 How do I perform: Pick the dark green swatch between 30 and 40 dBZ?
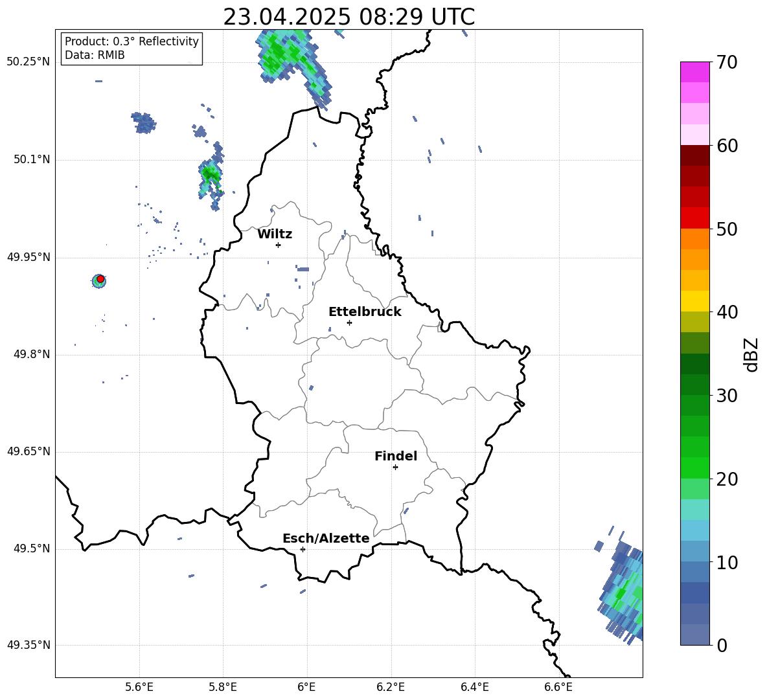[694, 364]
